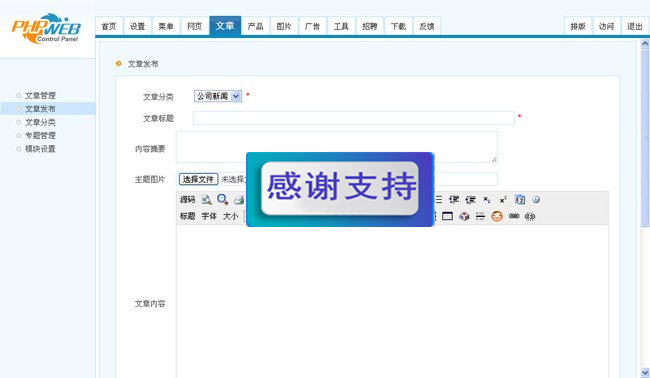This screenshot has width=650, height=378.
Task: Increase indent with the indent icon
Action: tap(454, 200)
